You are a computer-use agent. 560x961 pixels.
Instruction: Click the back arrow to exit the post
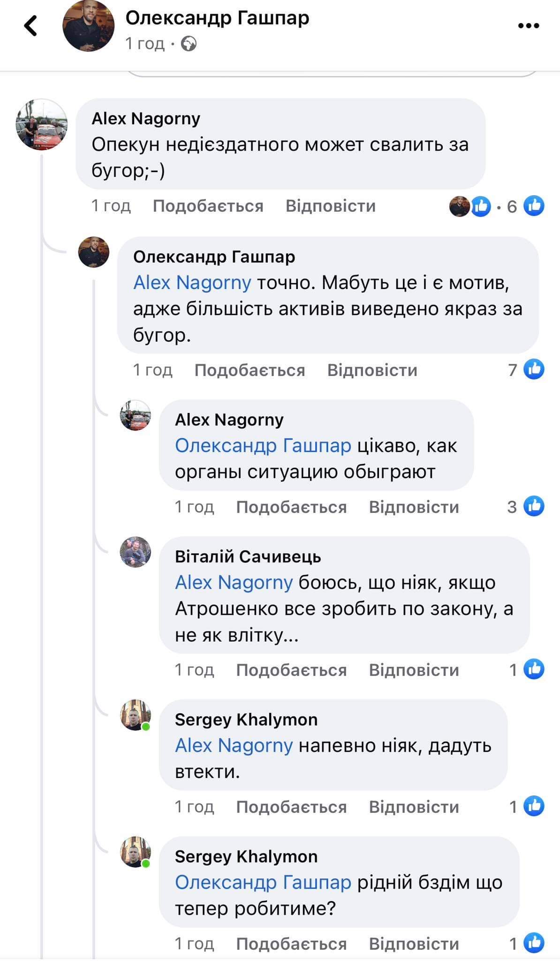pyautogui.click(x=31, y=26)
